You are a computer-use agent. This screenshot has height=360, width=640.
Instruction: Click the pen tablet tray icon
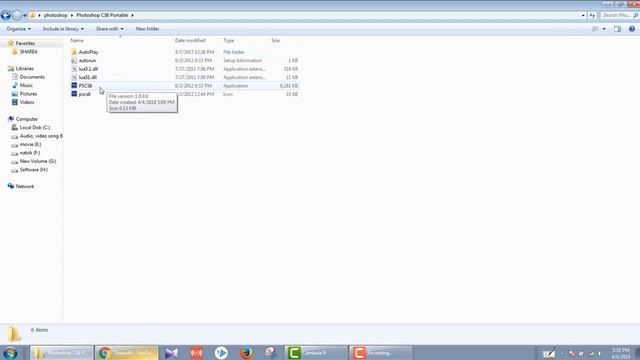(549, 353)
